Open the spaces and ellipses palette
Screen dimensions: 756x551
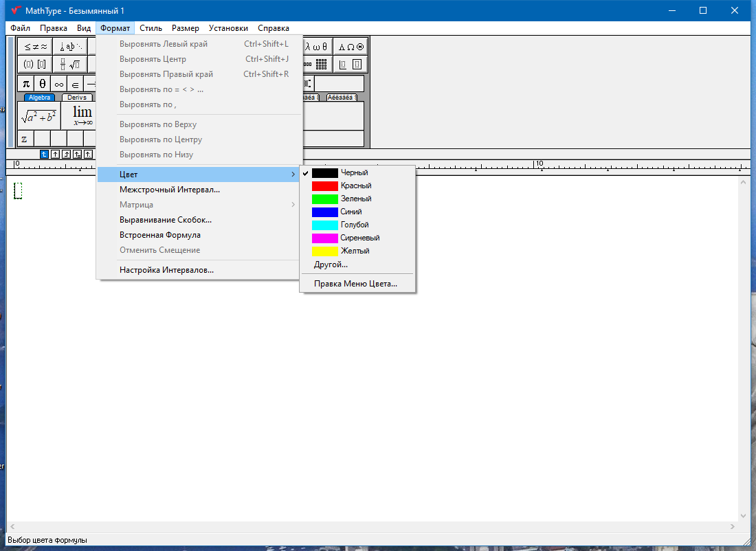point(70,47)
